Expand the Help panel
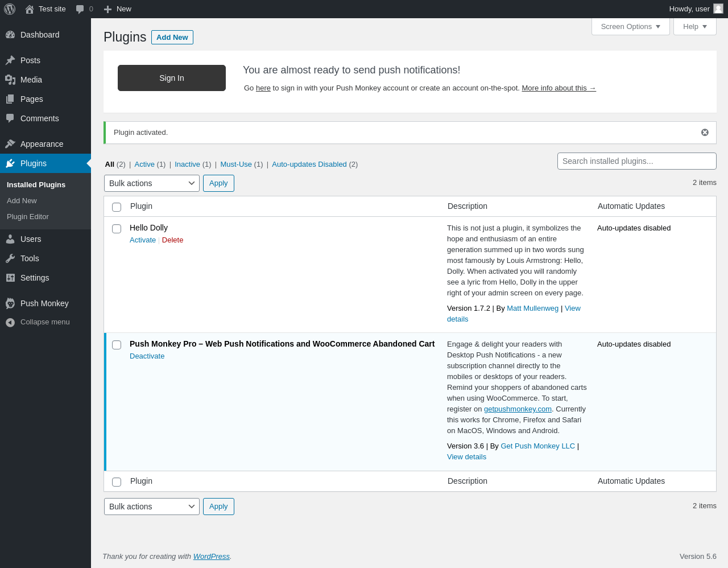This screenshot has width=728, height=568. [695, 27]
